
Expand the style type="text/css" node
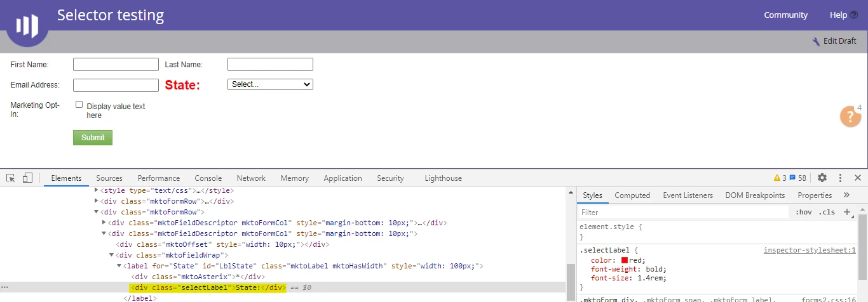tap(97, 190)
